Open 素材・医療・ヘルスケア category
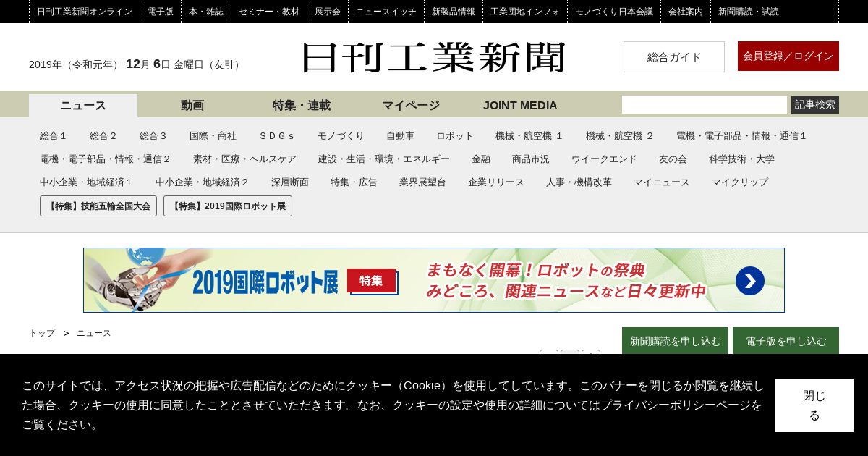 [x=244, y=159]
